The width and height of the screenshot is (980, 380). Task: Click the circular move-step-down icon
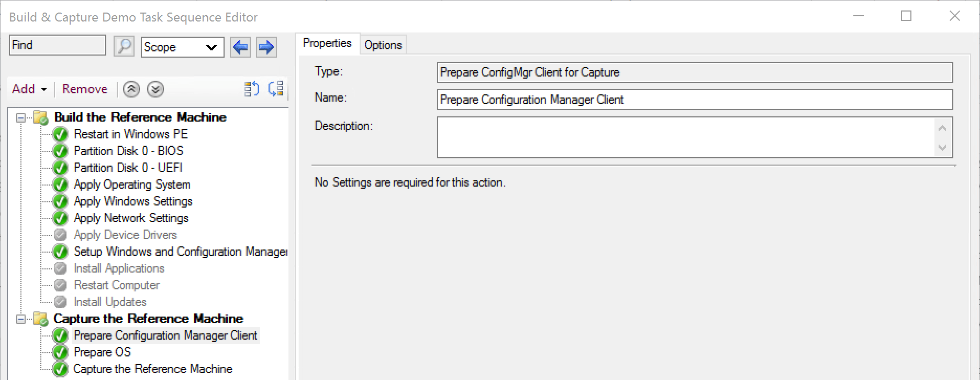pyautogui.click(x=154, y=89)
